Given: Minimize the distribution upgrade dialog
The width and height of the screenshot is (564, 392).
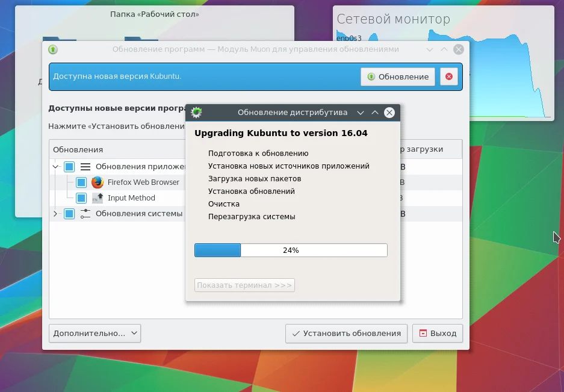Looking at the screenshot, I should pyautogui.click(x=361, y=113).
